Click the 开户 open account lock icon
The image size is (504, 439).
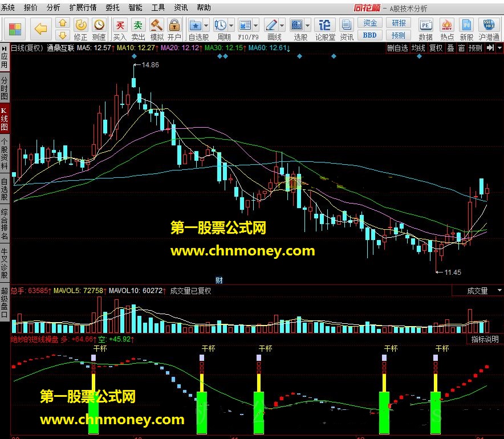click(174, 29)
